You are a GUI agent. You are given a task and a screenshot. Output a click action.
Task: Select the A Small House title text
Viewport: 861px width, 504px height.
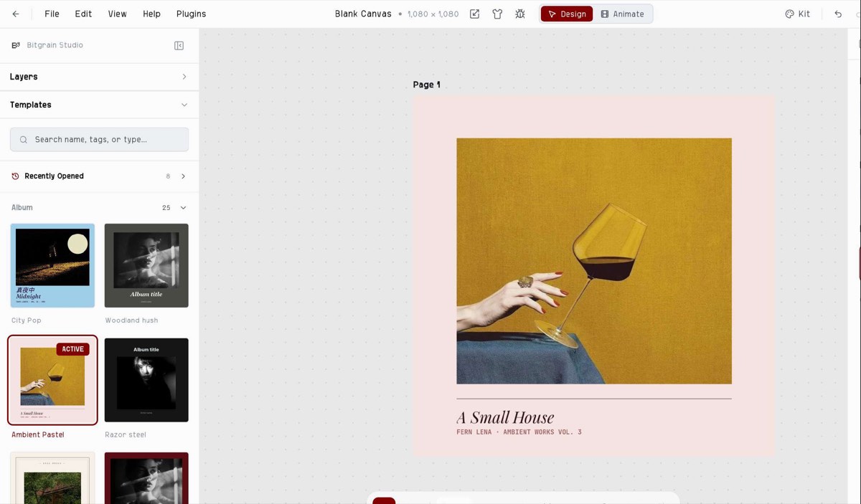505,417
